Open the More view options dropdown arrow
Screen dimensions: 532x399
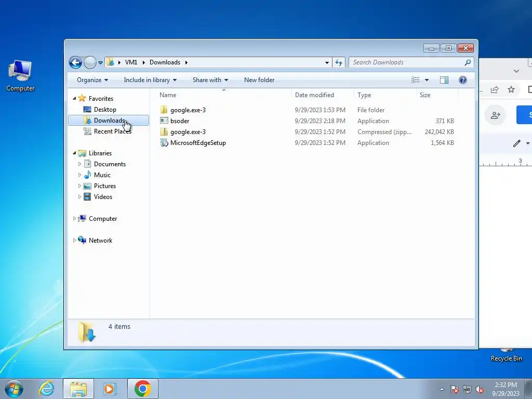(427, 80)
